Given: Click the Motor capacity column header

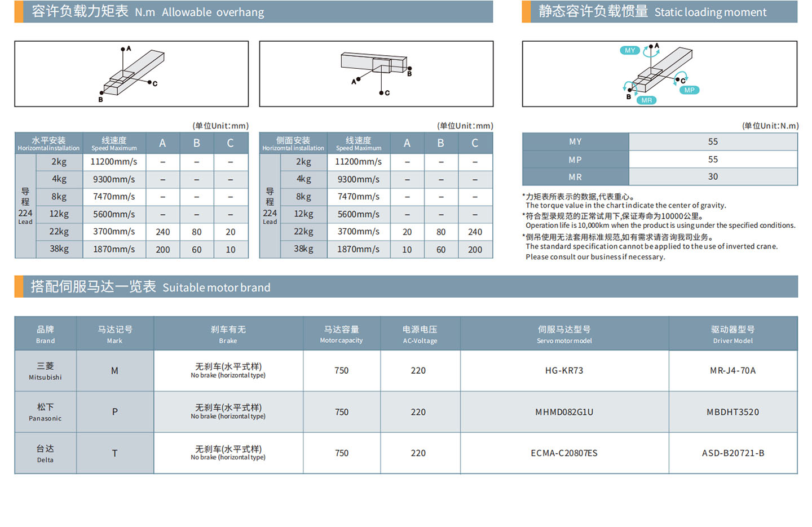Looking at the screenshot, I should point(342,334).
